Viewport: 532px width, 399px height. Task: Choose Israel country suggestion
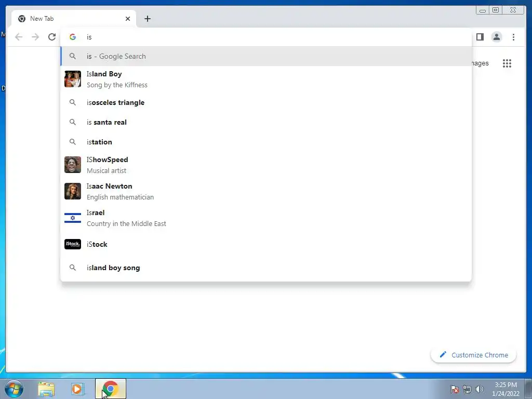(266, 218)
